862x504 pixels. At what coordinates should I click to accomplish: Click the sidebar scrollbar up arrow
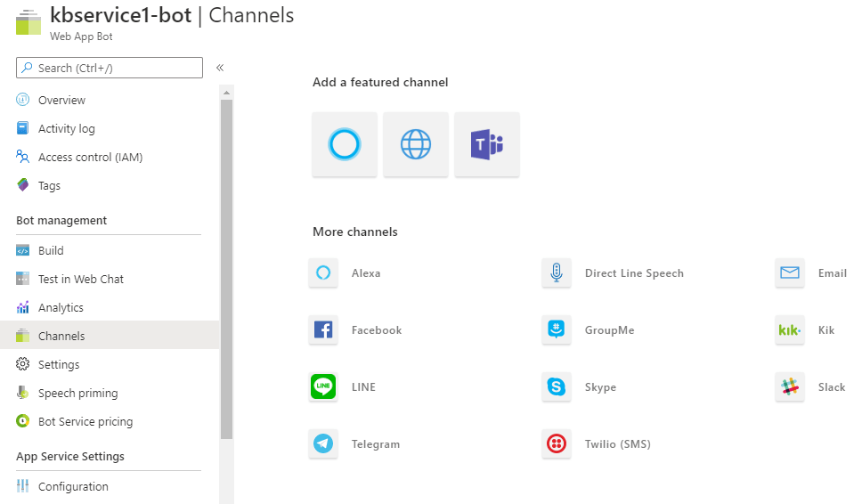tap(226, 93)
